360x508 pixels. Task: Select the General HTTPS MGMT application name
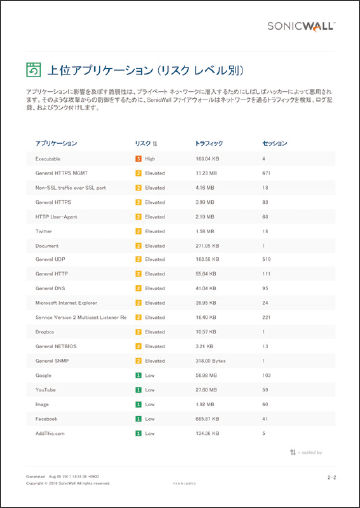pos(62,173)
